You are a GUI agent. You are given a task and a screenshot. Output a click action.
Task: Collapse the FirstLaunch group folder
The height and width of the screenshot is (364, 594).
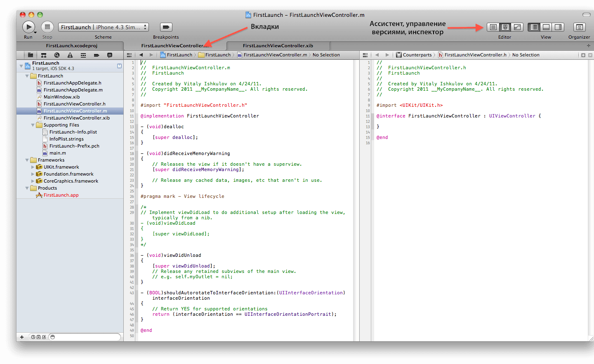27,76
